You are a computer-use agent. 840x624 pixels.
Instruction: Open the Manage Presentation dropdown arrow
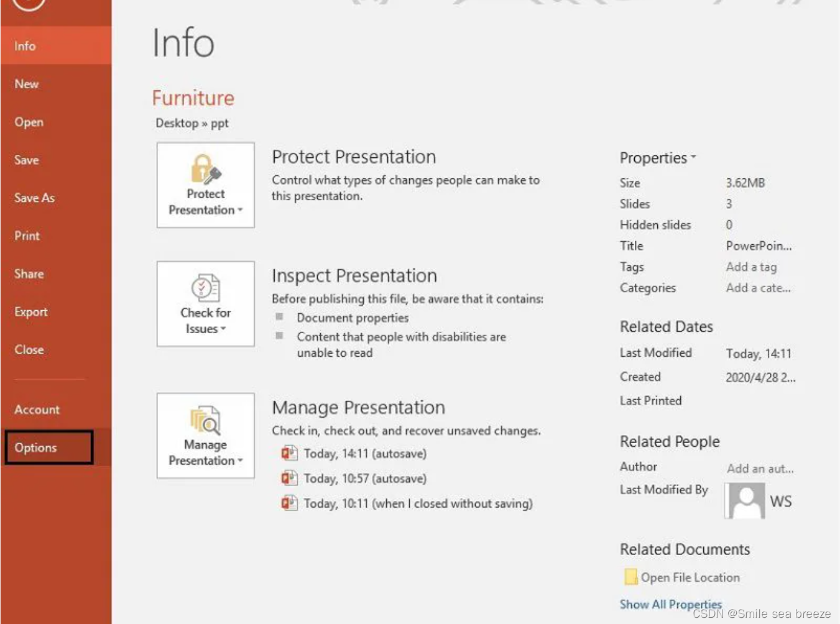[240, 461]
